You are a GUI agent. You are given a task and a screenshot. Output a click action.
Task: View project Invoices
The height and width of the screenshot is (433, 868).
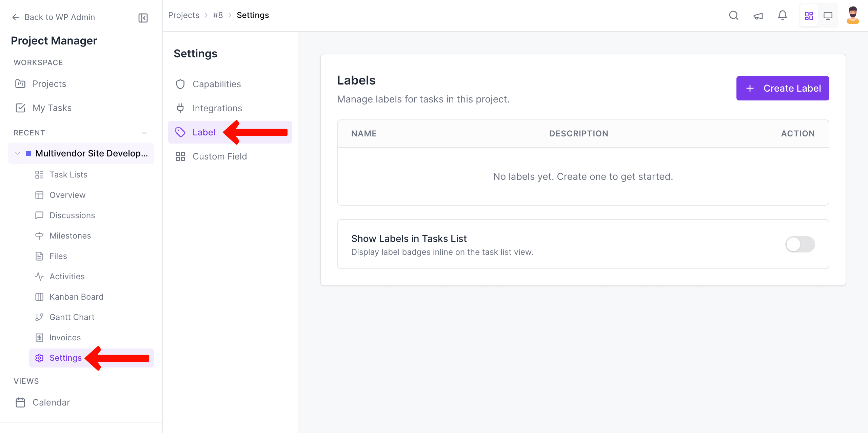click(65, 337)
